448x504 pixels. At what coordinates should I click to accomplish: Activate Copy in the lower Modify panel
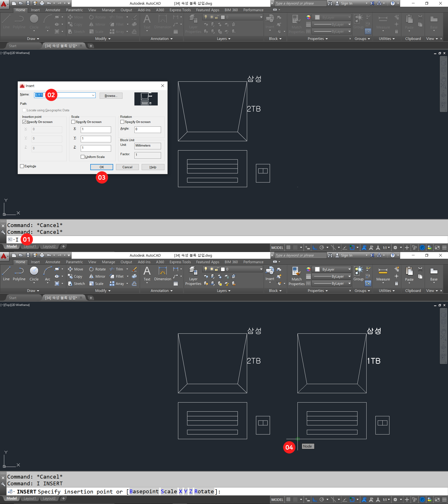tap(75, 276)
